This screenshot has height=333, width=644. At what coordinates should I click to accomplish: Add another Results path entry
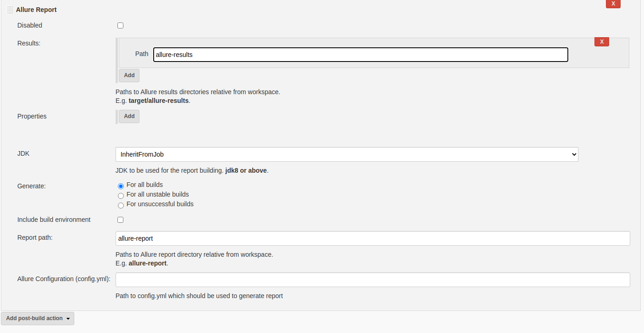(x=129, y=75)
